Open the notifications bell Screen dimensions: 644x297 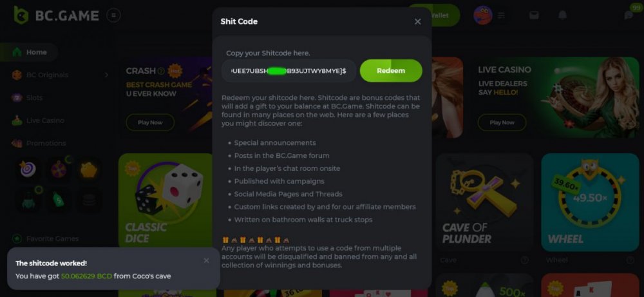(562, 15)
